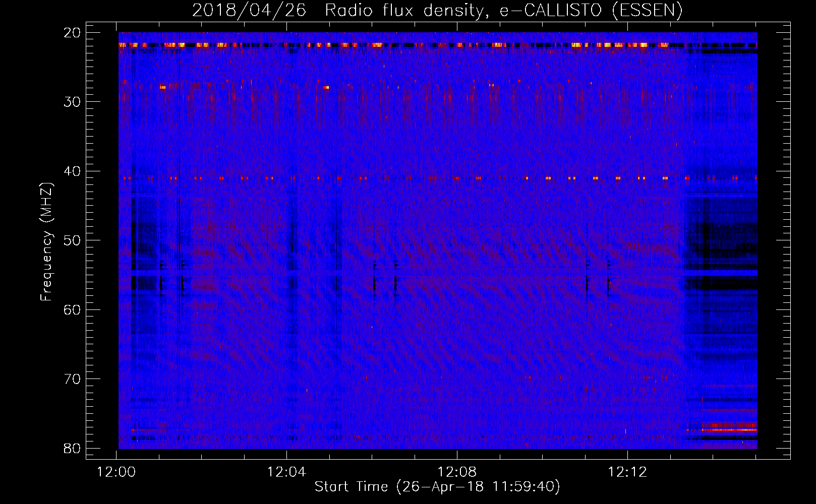
Task: Click the 80 frequency tick label
Action: [x=73, y=448]
